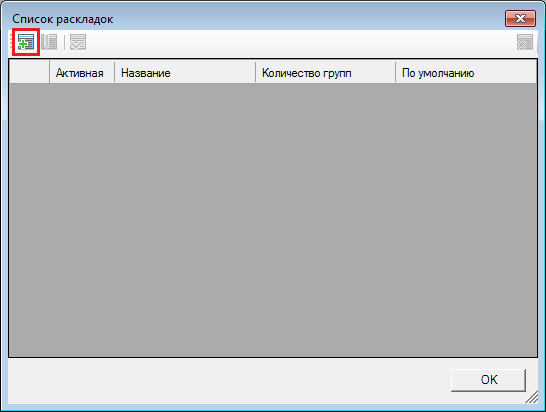This screenshot has height=412, width=546.
Task: Click the divider left of the Активная header
Action: 50,72
